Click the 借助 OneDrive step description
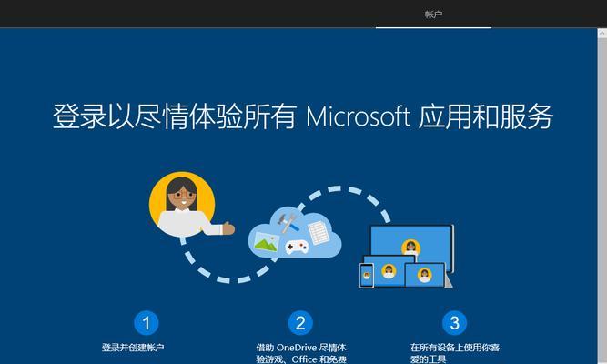 [x=301, y=353]
